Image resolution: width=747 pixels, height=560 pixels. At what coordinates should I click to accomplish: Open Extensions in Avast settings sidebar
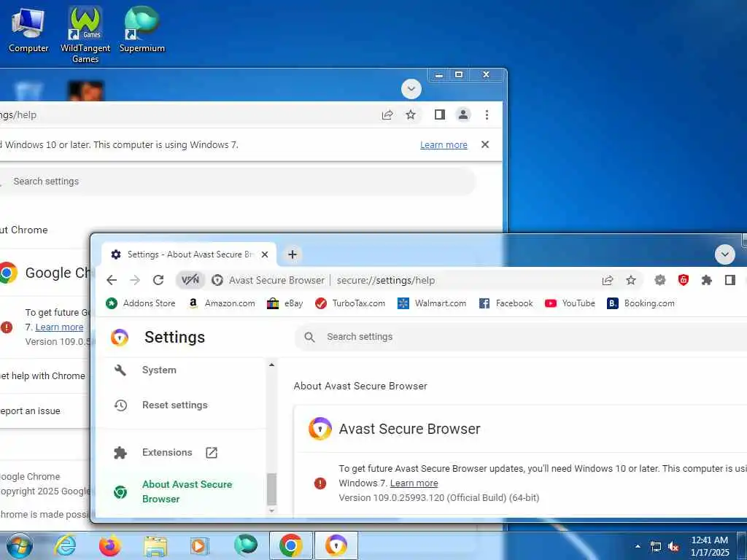click(x=167, y=452)
